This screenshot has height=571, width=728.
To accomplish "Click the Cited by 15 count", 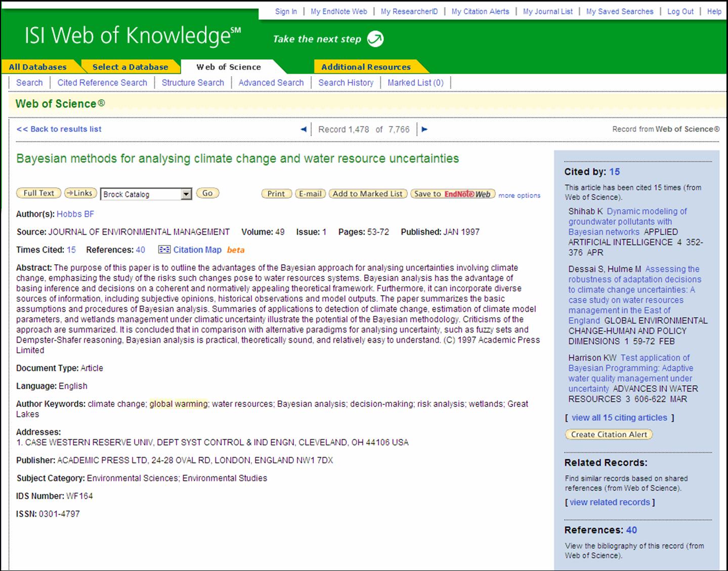I will (614, 172).
